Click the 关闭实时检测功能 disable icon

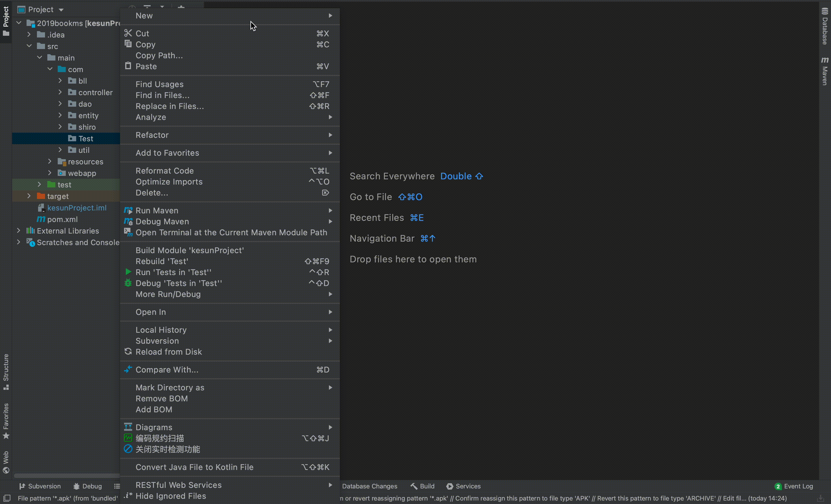point(128,449)
